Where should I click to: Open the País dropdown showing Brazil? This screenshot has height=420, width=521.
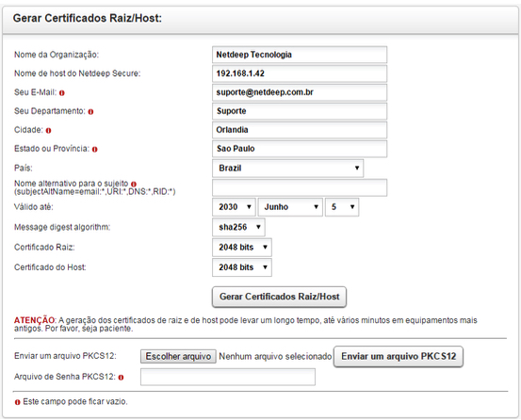point(287,168)
